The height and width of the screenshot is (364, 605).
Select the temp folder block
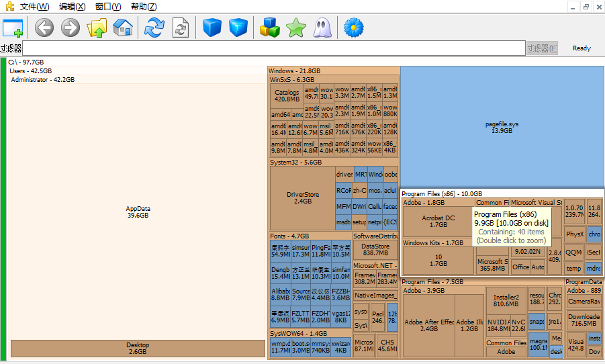click(573, 268)
